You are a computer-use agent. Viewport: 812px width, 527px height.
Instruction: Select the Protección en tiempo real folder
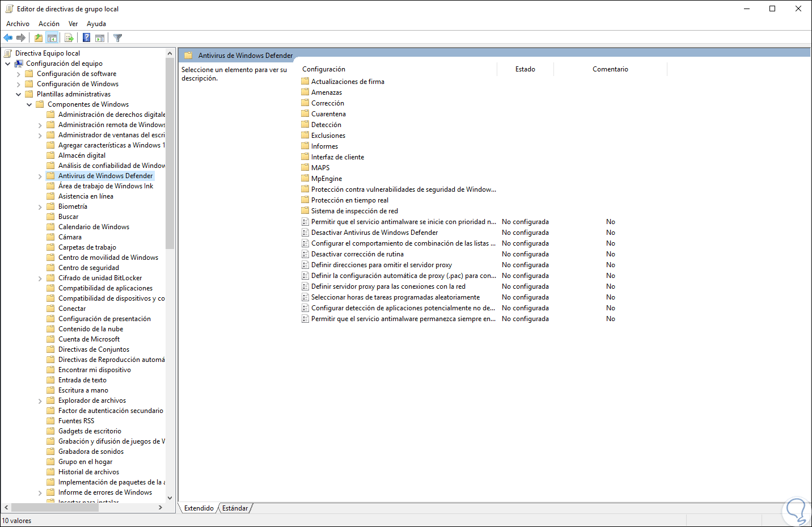point(349,200)
